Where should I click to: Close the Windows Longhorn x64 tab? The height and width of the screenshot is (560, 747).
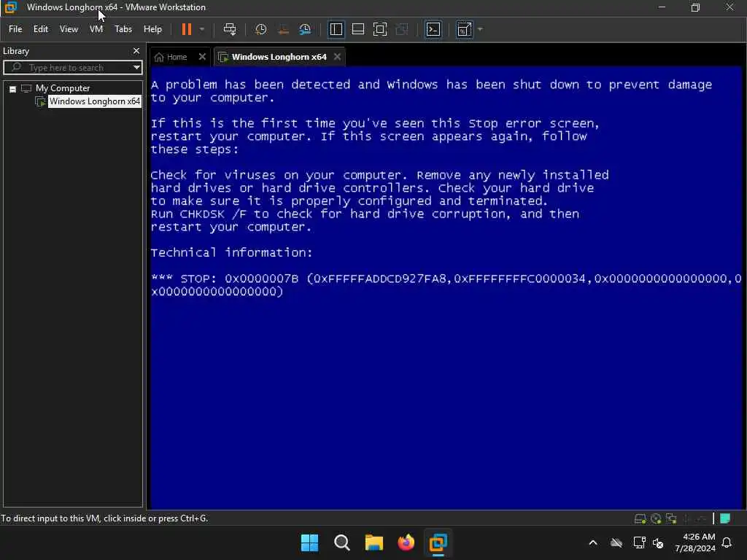coord(337,57)
